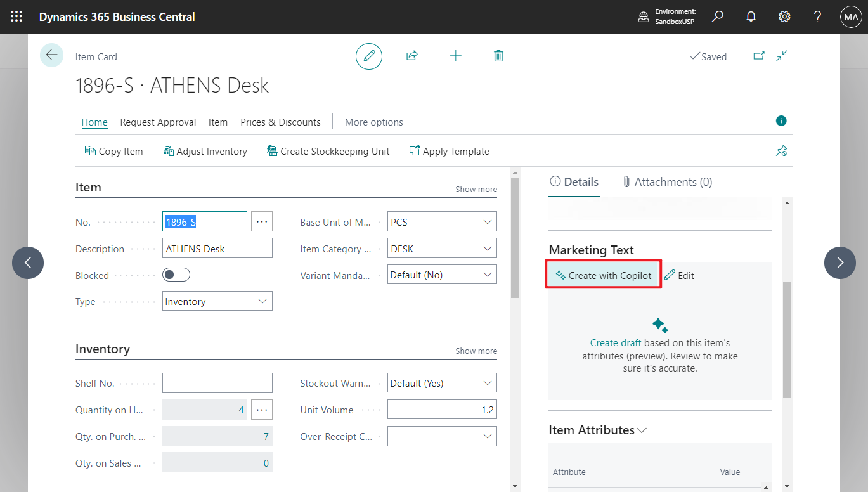
Task: Pop out the page with the open-in-window icon
Action: click(758, 56)
